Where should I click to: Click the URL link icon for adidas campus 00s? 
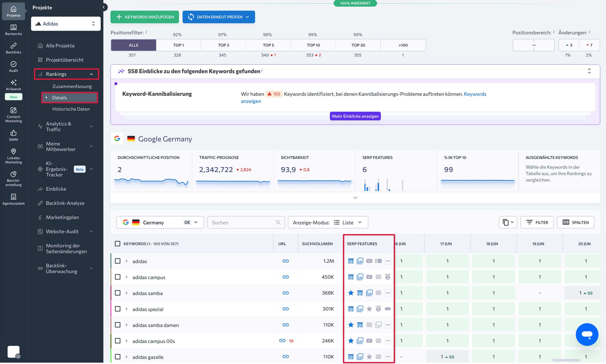click(282, 340)
